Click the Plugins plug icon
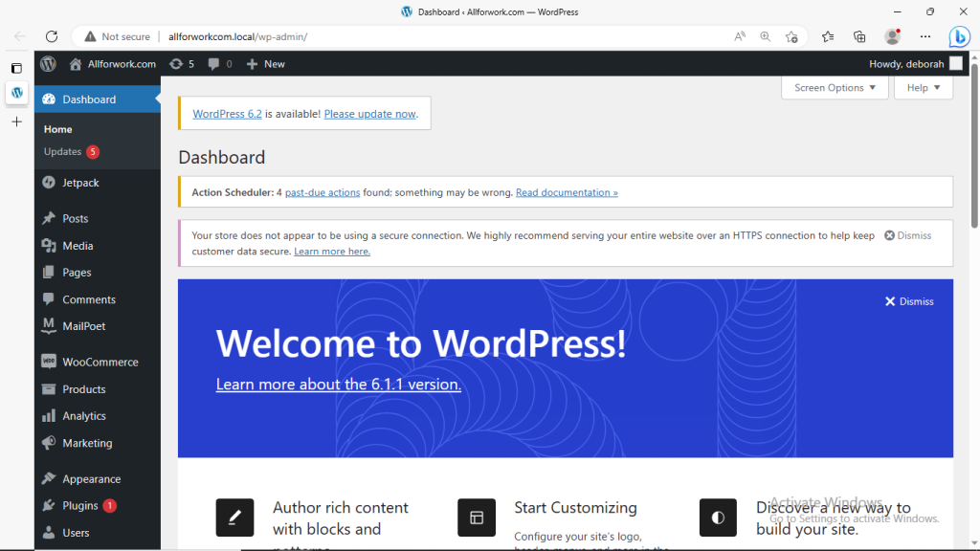Screen dimensions: 980x551 click(x=49, y=505)
